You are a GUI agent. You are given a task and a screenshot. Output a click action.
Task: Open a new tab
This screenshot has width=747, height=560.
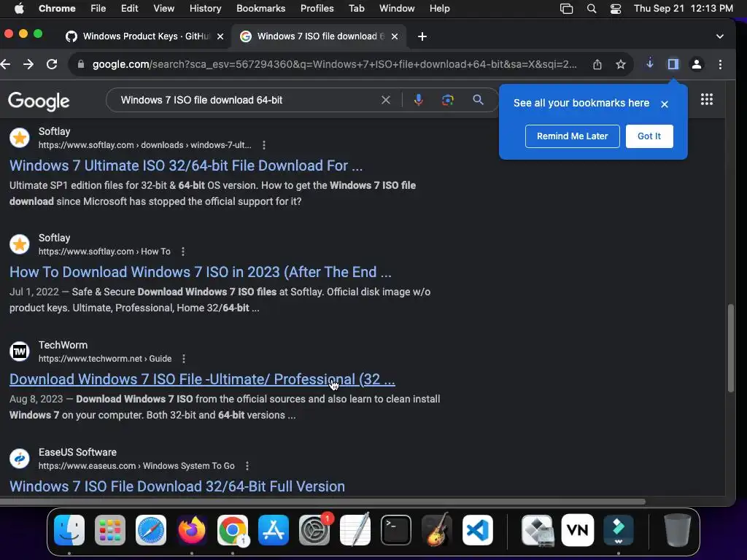pos(422,36)
